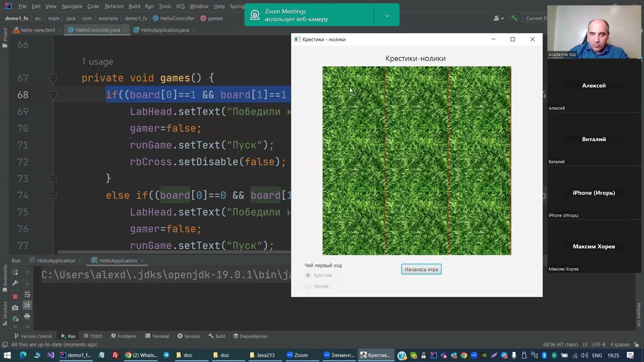
Task: Open the Problems tool window tab
Action: (x=124, y=336)
